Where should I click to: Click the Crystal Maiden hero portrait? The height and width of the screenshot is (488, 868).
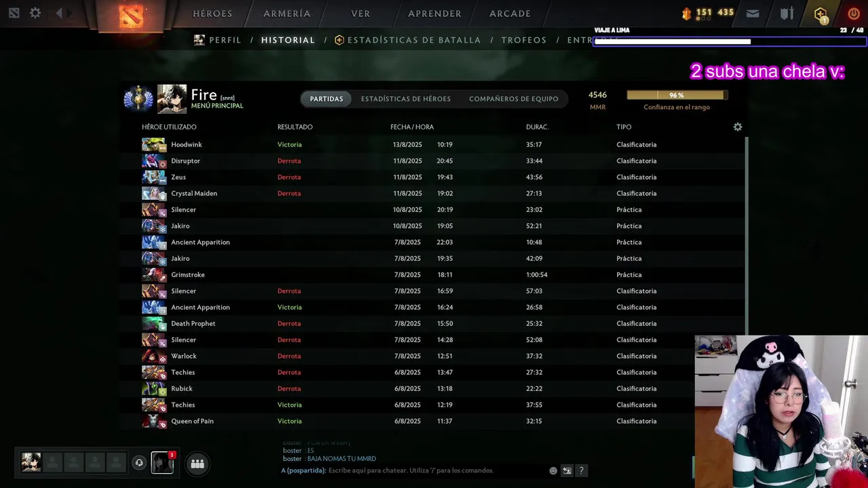[x=154, y=193]
